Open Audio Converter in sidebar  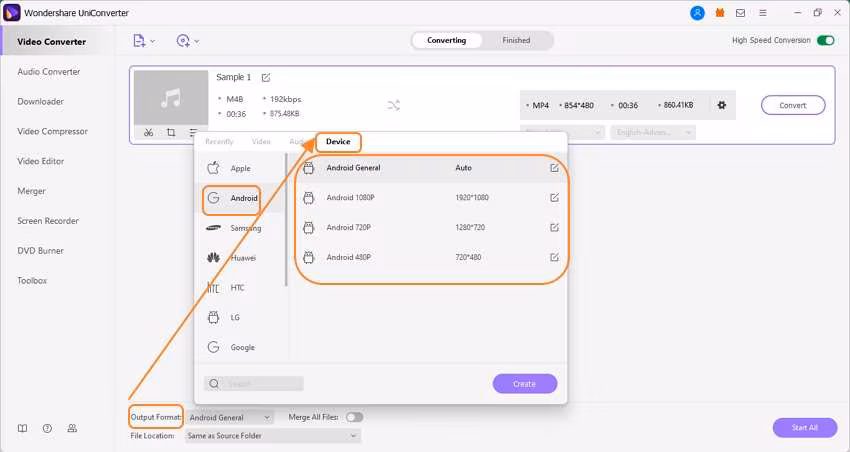(49, 72)
